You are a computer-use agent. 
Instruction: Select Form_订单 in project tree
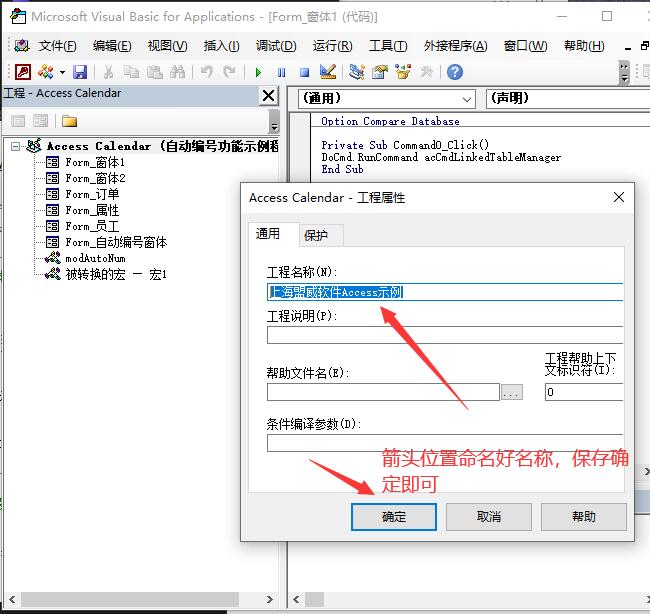pyautogui.click(x=92, y=194)
